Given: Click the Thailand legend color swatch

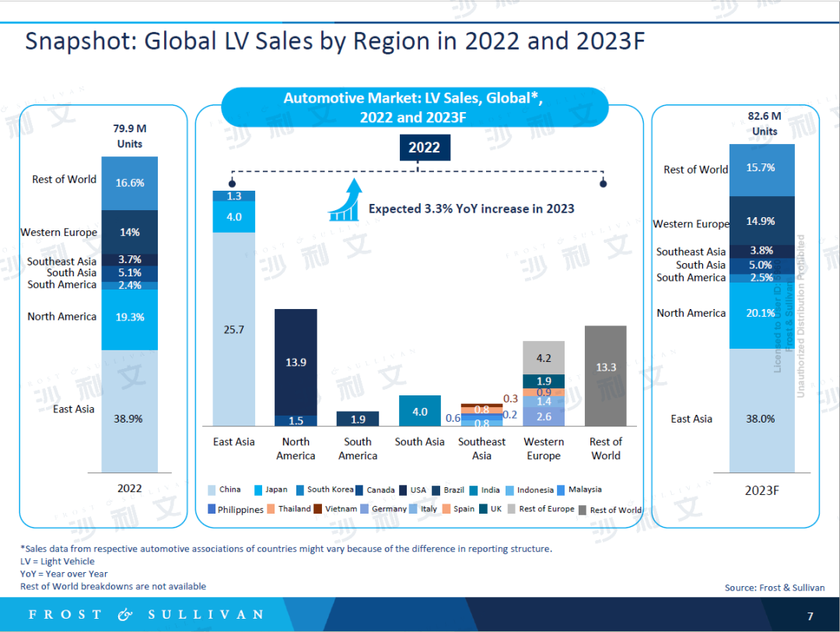Looking at the screenshot, I should 270,509.
